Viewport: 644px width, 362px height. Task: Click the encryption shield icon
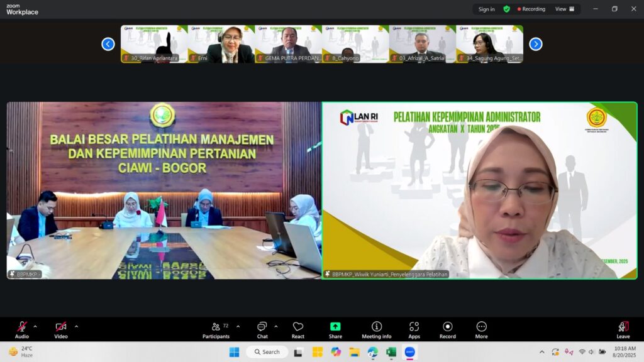[507, 9]
